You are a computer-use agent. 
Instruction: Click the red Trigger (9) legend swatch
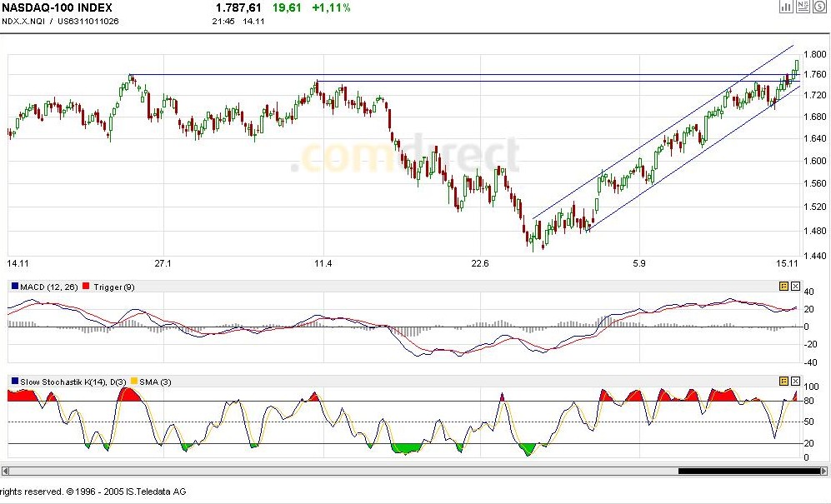point(86,287)
